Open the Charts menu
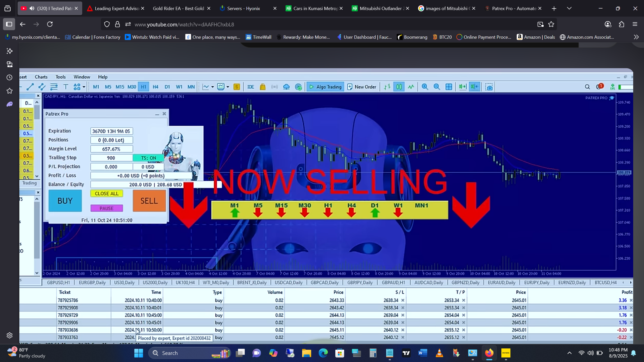 (x=41, y=77)
